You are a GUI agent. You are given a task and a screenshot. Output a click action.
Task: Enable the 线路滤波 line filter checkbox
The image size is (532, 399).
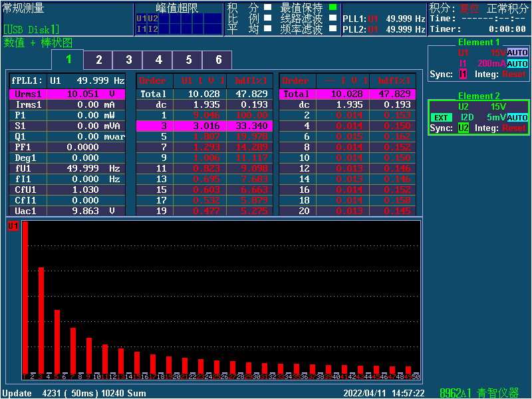(x=333, y=18)
